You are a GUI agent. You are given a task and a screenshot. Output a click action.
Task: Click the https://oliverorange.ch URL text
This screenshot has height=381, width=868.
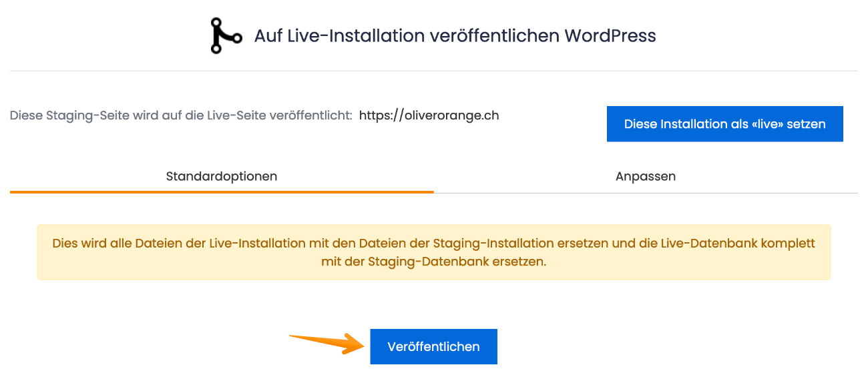point(429,115)
